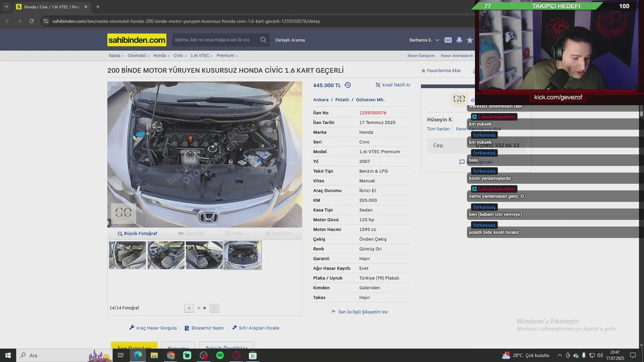Open Task View on the taskbar
644x362 pixels.
pos(121,355)
